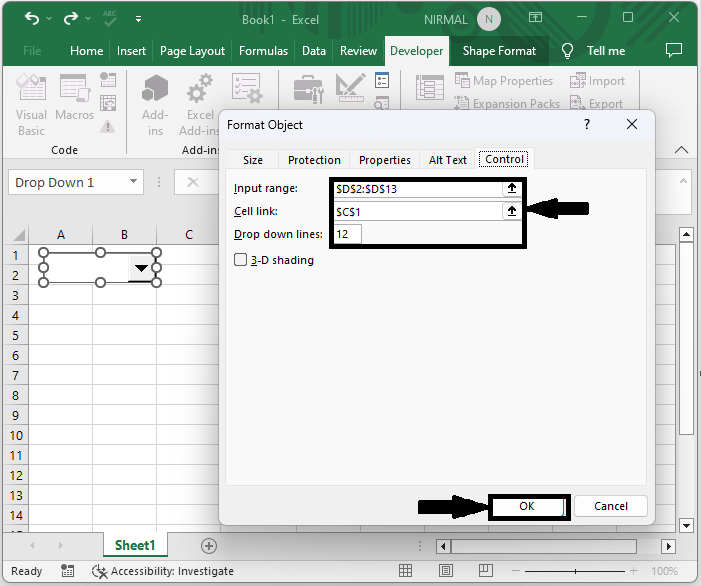Image resolution: width=701 pixels, height=586 pixels.
Task: Toggle Design Mode ruler icon
Action: pos(350,88)
